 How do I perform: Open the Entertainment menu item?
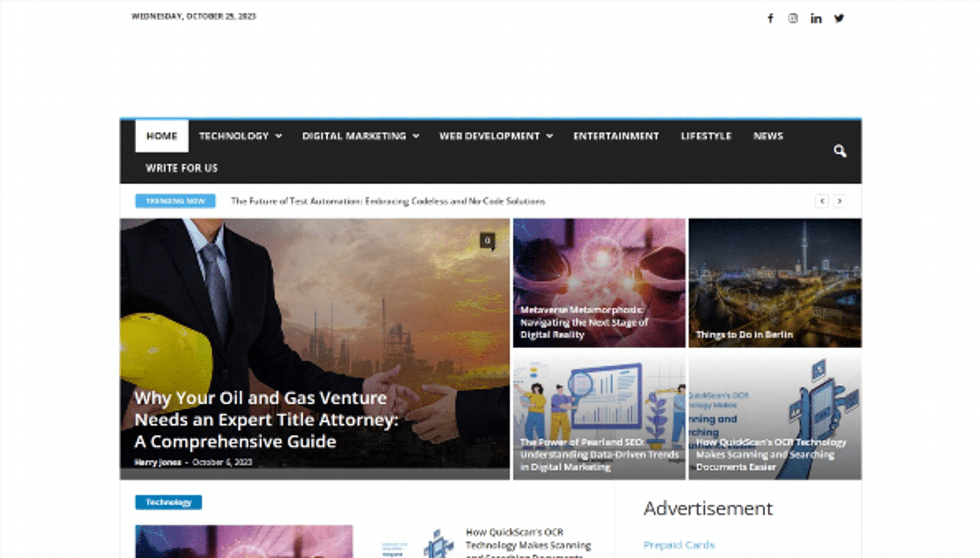[x=616, y=136]
